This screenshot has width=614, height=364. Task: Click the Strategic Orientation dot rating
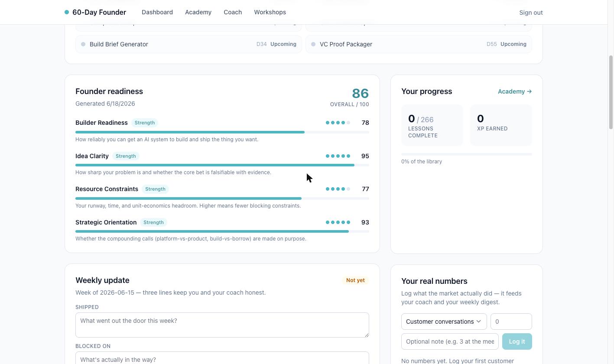pyautogui.click(x=338, y=222)
